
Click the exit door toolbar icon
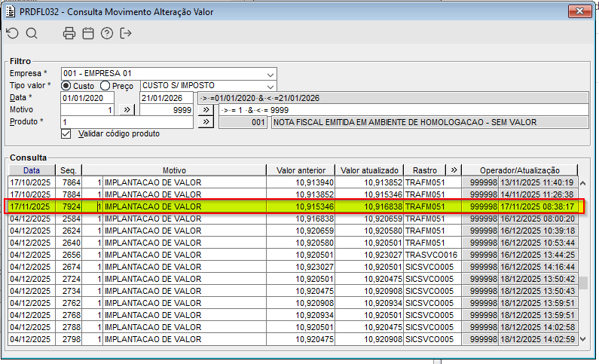[126, 34]
